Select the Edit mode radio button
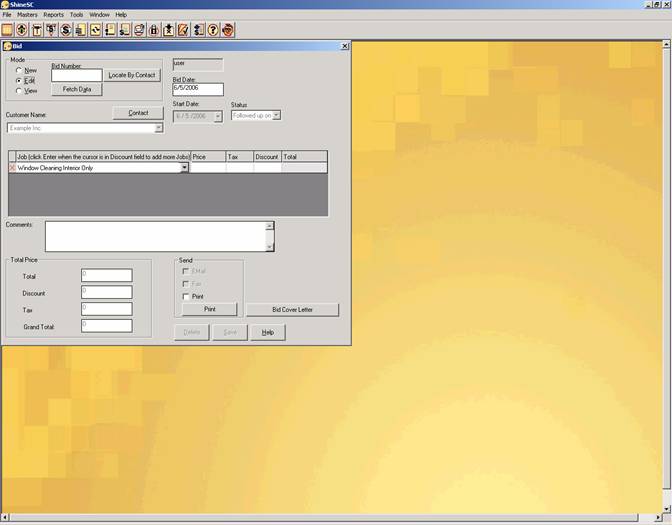 [18, 81]
